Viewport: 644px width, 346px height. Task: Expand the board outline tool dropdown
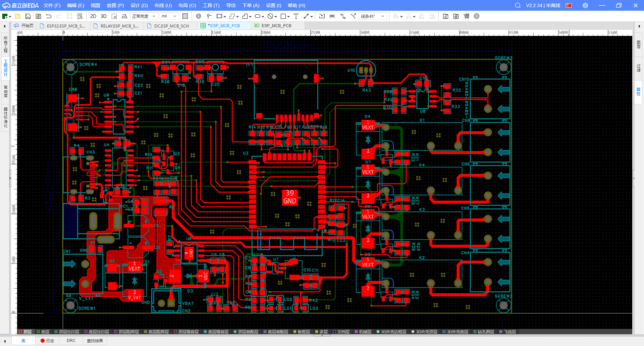[250, 16]
